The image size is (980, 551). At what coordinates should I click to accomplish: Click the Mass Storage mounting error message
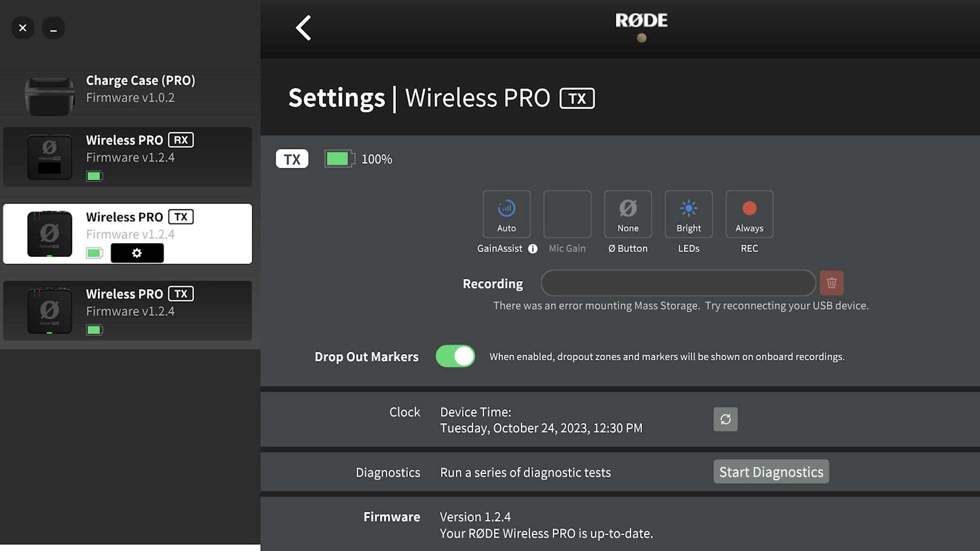click(681, 306)
